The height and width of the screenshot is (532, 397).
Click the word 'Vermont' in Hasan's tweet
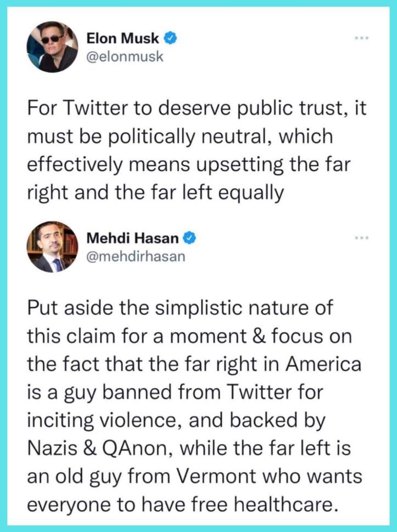pyautogui.click(x=214, y=477)
